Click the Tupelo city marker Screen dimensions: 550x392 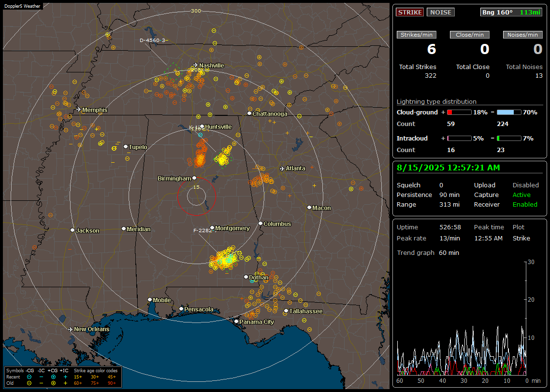click(126, 146)
